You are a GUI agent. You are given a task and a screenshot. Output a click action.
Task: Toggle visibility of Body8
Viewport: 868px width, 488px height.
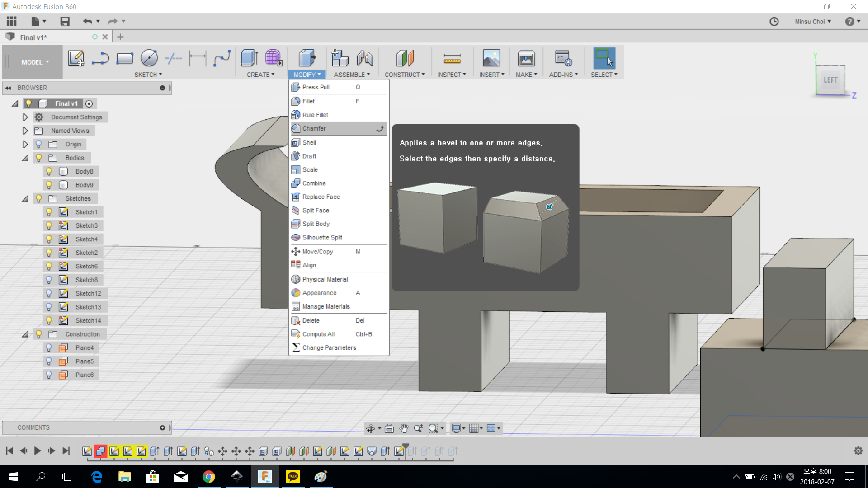coord(49,171)
